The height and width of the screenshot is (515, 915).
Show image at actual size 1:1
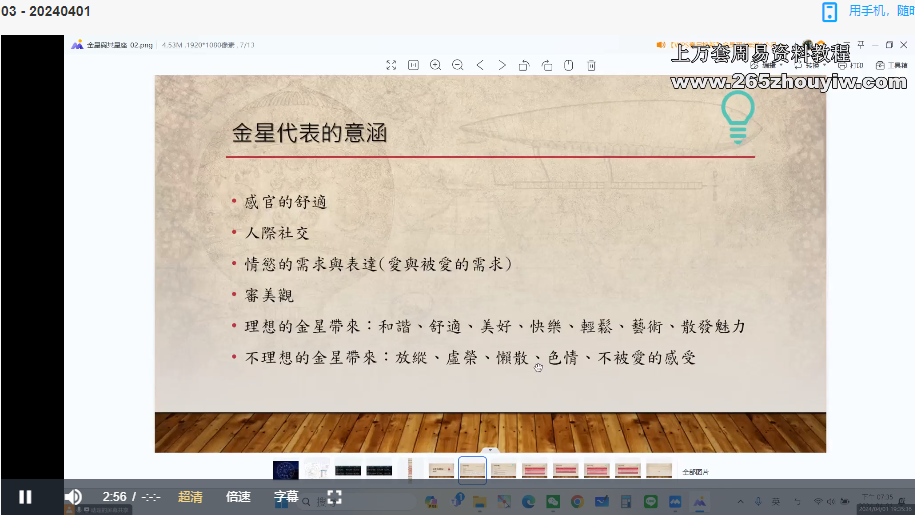(413, 65)
